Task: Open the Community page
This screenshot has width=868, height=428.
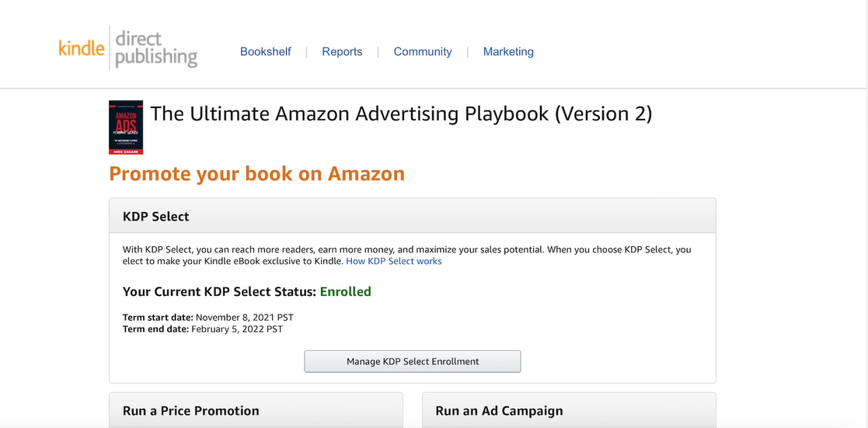Action: (423, 51)
